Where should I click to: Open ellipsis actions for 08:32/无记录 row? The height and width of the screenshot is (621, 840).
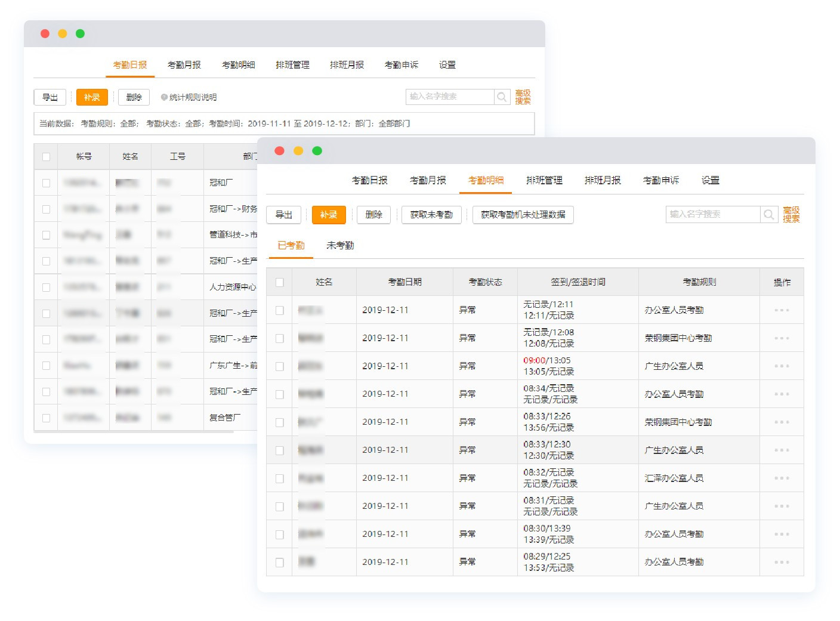(782, 478)
